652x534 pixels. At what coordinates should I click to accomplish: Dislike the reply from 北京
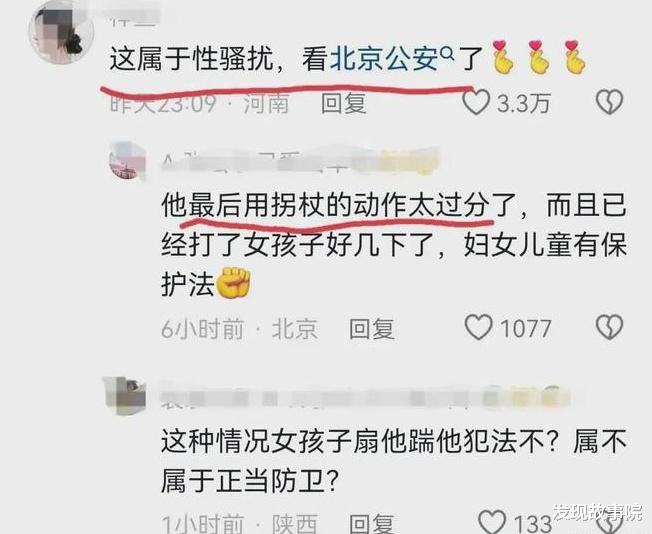pos(609,327)
